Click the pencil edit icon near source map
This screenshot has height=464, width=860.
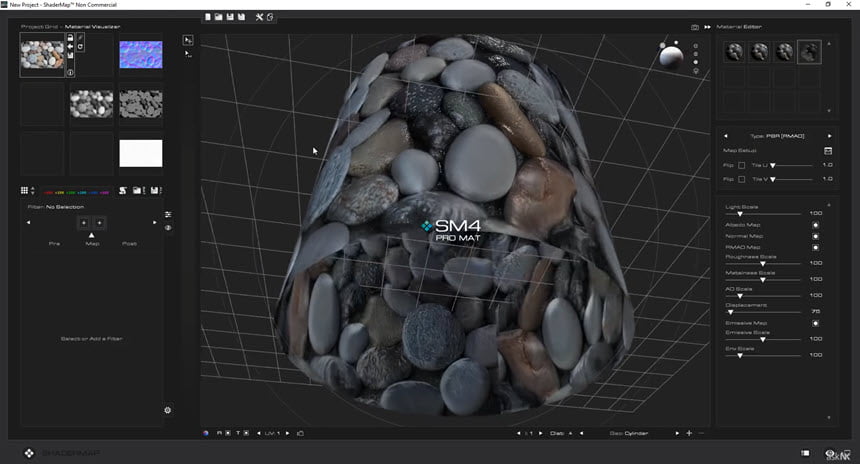(x=81, y=37)
